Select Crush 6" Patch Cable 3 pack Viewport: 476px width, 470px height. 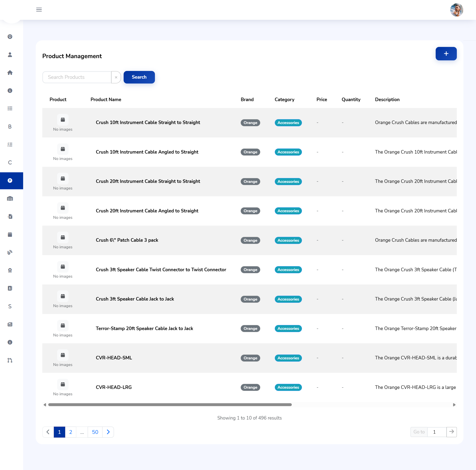[x=127, y=240]
